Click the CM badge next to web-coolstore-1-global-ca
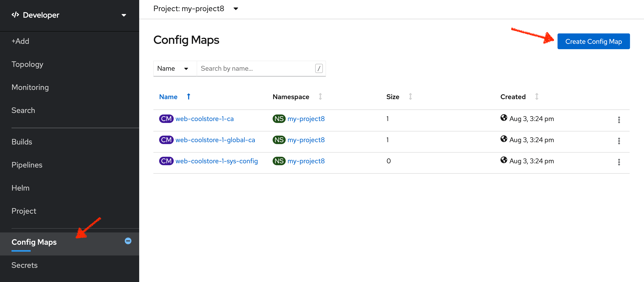This screenshot has width=644, height=282. coord(166,140)
